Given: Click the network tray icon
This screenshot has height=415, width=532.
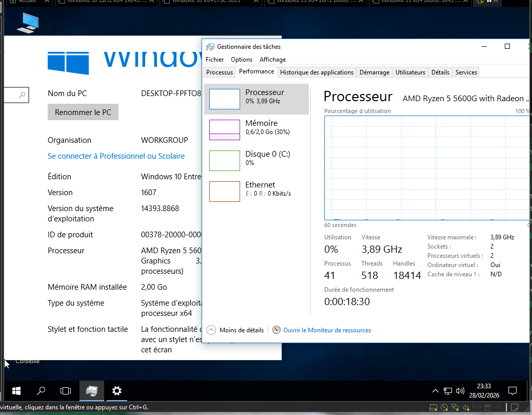Looking at the screenshot, I should coord(448,391).
